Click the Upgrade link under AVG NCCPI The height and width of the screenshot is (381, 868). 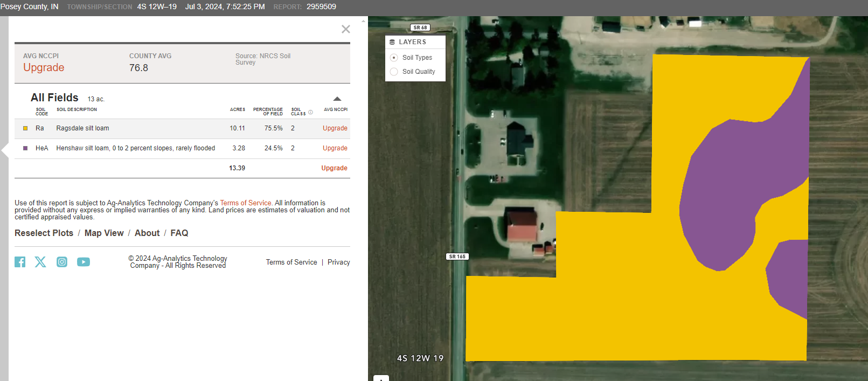tap(44, 67)
